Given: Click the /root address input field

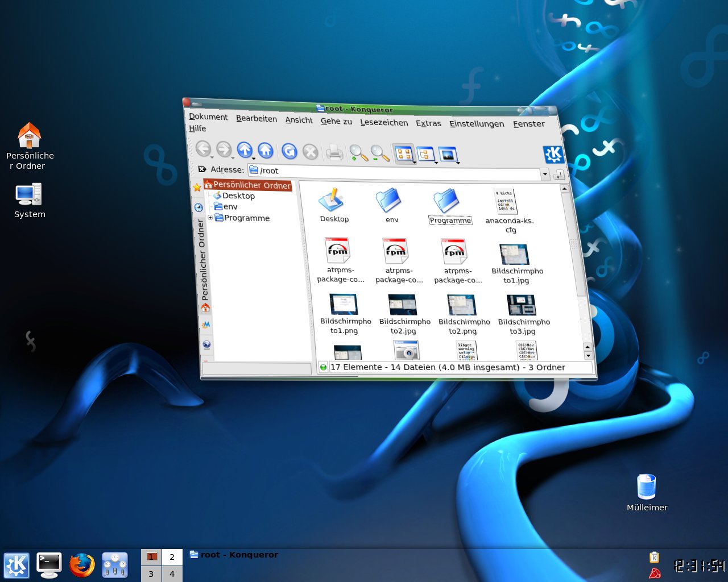Looking at the screenshot, I should click(394, 172).
